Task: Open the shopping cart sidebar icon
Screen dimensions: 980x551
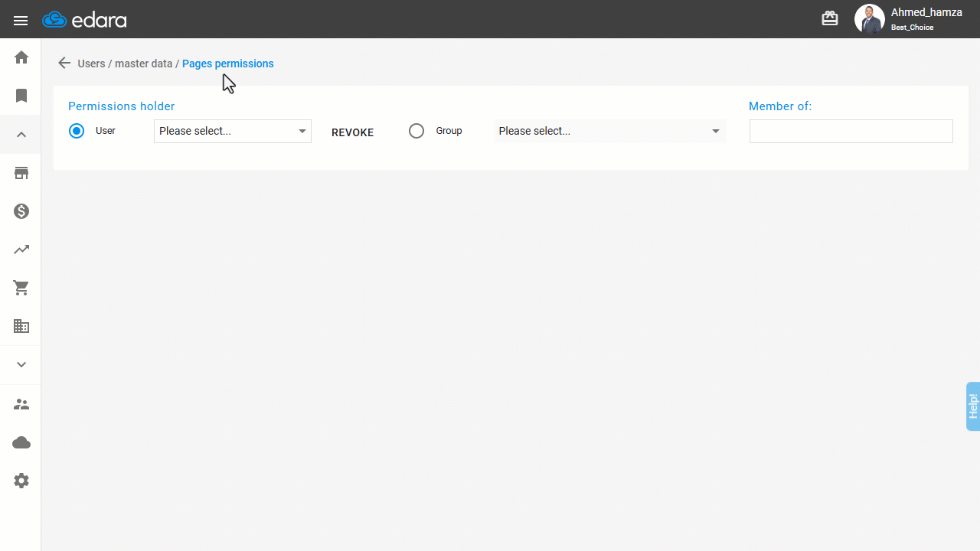Action: coord(21,288)
